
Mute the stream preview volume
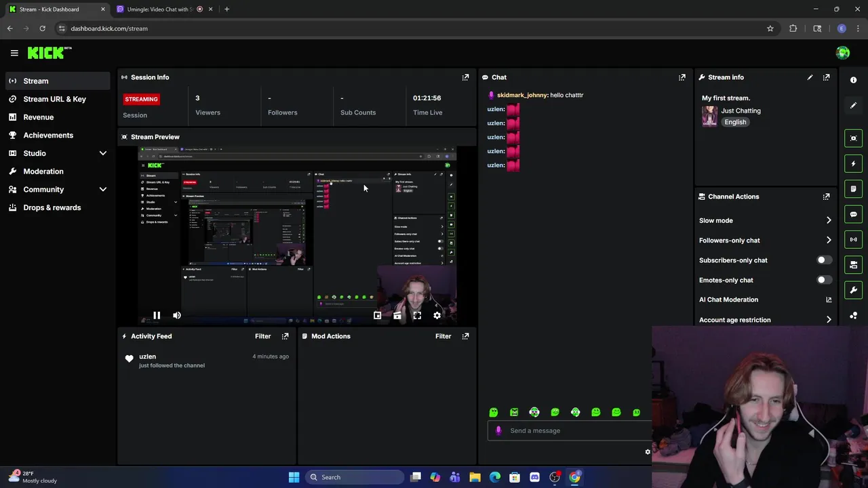tap(177, 315)
